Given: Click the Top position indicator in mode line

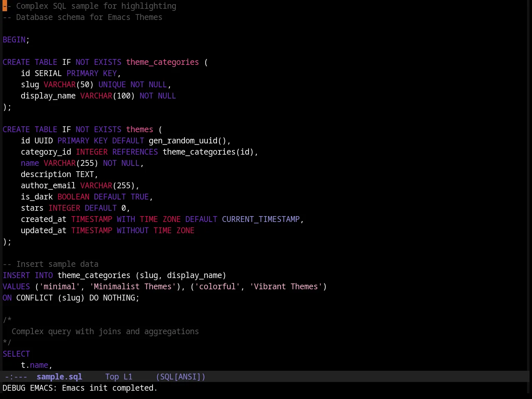Looking at the screenshot, I should coord(112,377).
